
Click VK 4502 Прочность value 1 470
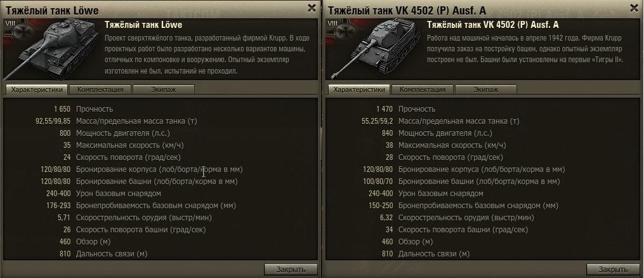click(x=384, y=109)
